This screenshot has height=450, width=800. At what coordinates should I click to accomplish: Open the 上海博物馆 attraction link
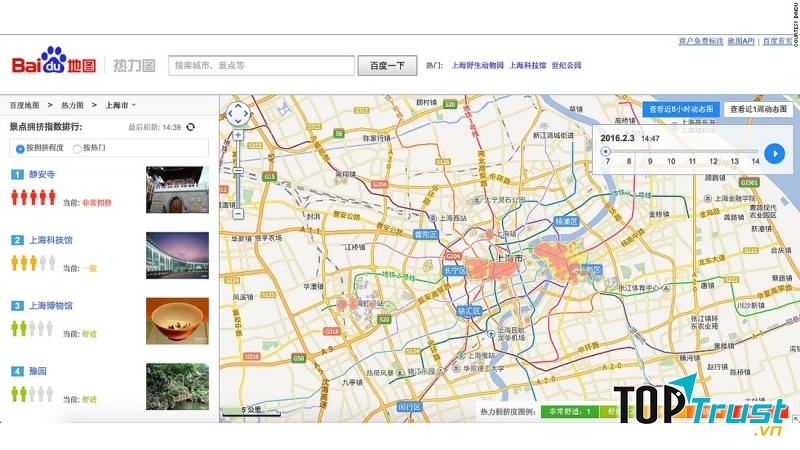click(51, 306)
